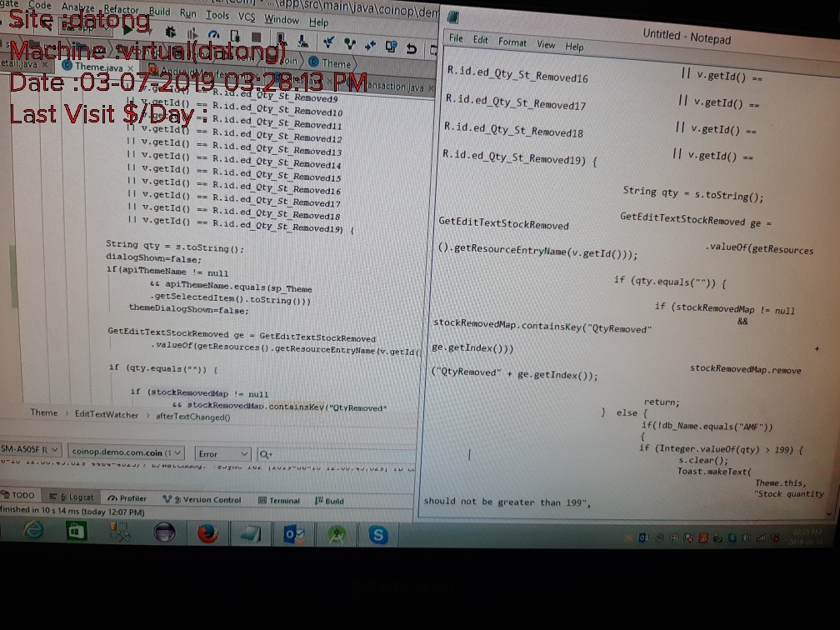Open Edit menu in Notepad
Image resolution: width=840 pixels, height=630 pixels.
(x=481, y=40)
